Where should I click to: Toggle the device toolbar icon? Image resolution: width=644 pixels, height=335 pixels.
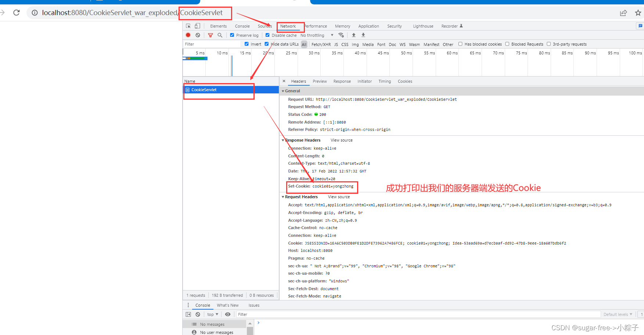(197, 26)
